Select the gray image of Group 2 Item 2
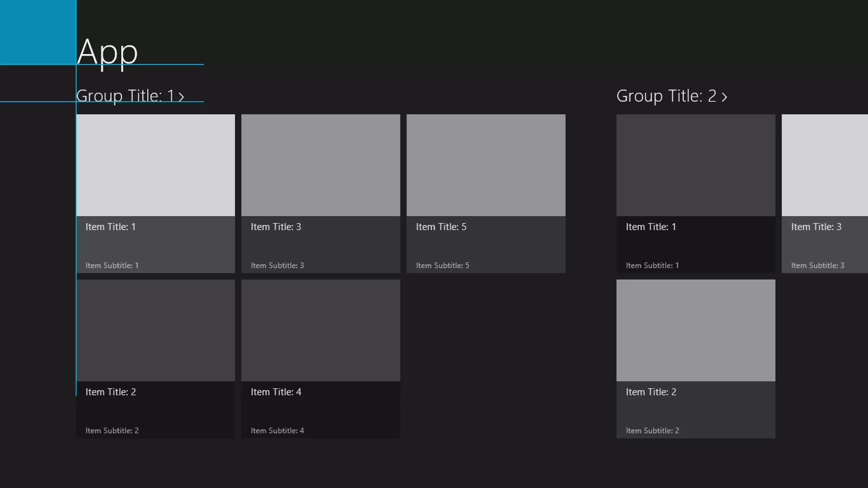The width and height of the screenshot is (868, 488). (x=696, y=330)
